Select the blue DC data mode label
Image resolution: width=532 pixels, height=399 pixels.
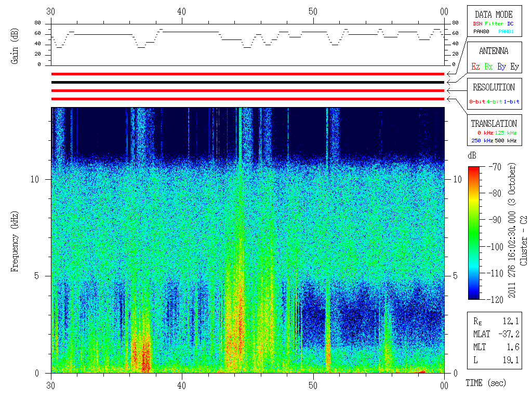point(510,24)
